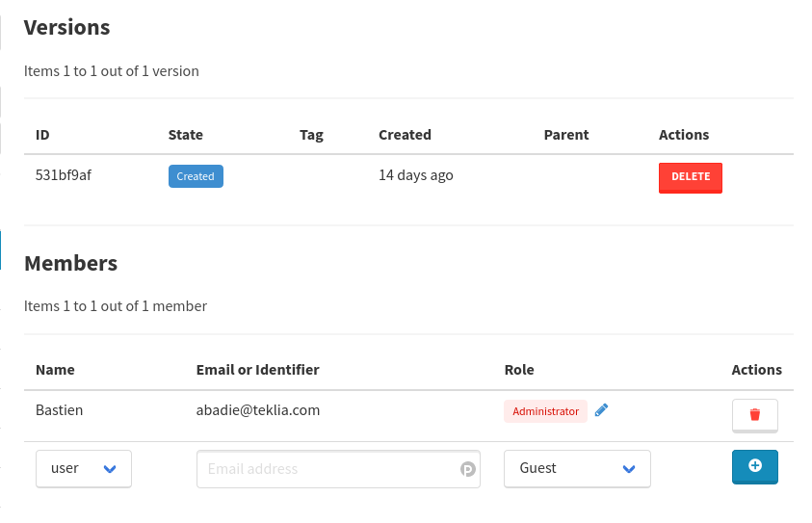Viewport: 812px width, 523px height.
Task: Select the abadie@teklia.com email text
Action: click(x=258, y=410)
